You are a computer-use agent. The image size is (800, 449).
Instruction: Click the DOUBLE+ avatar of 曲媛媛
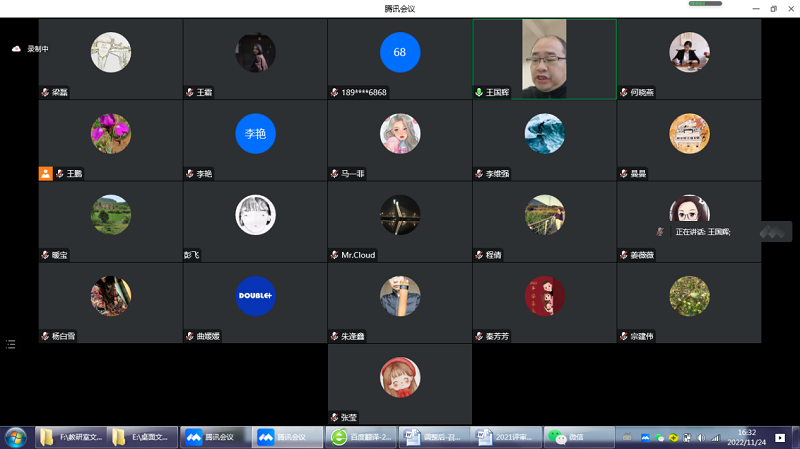coord(255,295)
